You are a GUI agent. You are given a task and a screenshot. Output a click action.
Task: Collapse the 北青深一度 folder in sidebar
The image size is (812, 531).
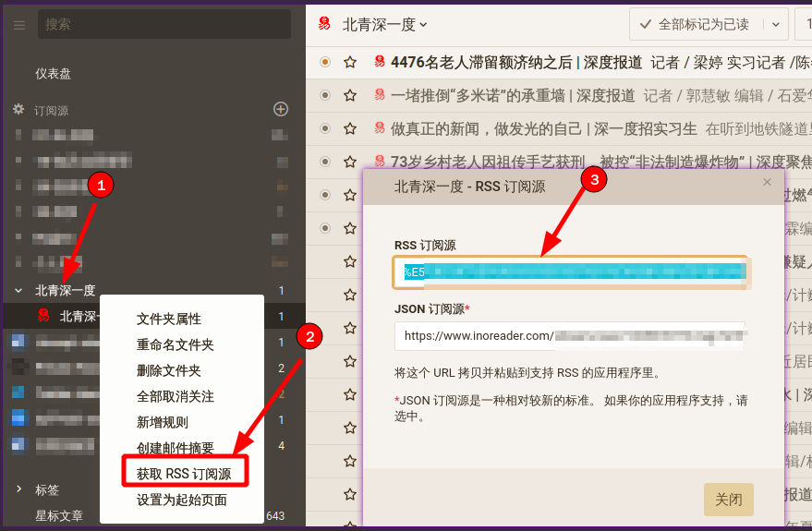(18, 291)
